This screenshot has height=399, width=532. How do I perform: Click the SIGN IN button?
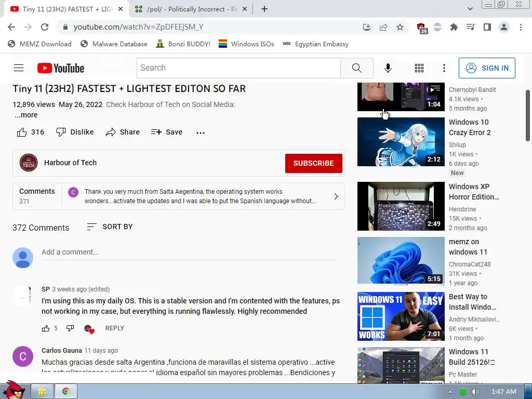click(x=487, y=68)
